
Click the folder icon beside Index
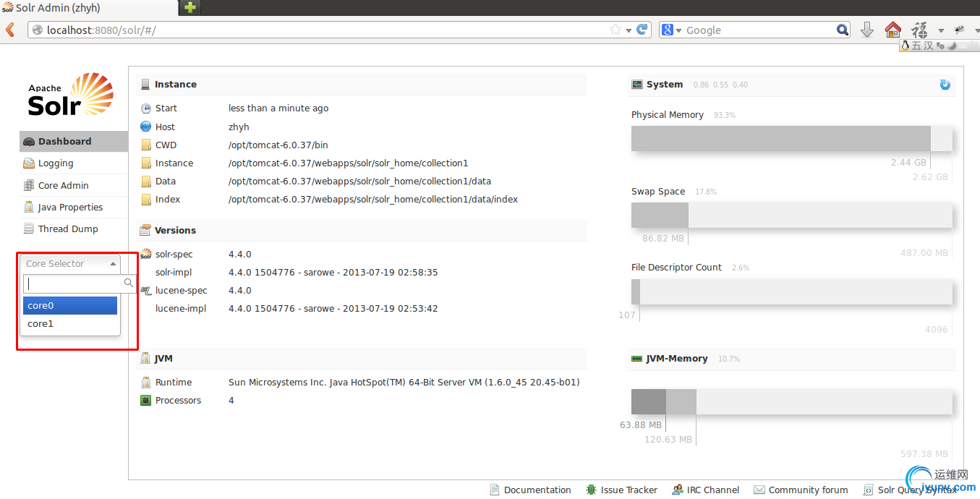[x=146, y=199]
